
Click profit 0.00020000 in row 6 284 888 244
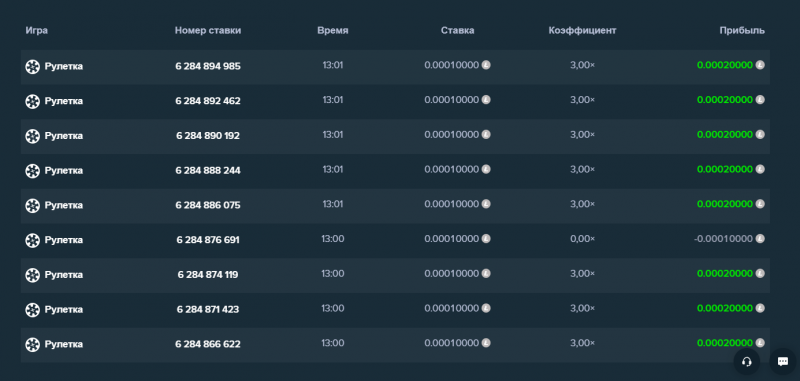coord(724,169)
